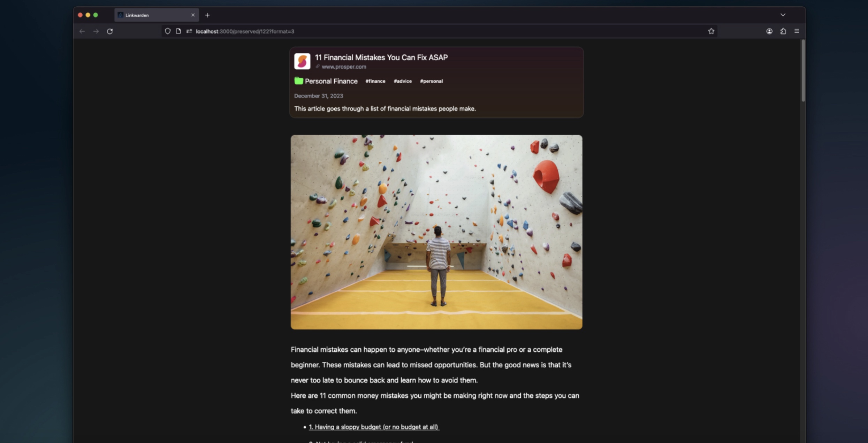
Task: Go back using the browser back arrow
Action: 82,31
